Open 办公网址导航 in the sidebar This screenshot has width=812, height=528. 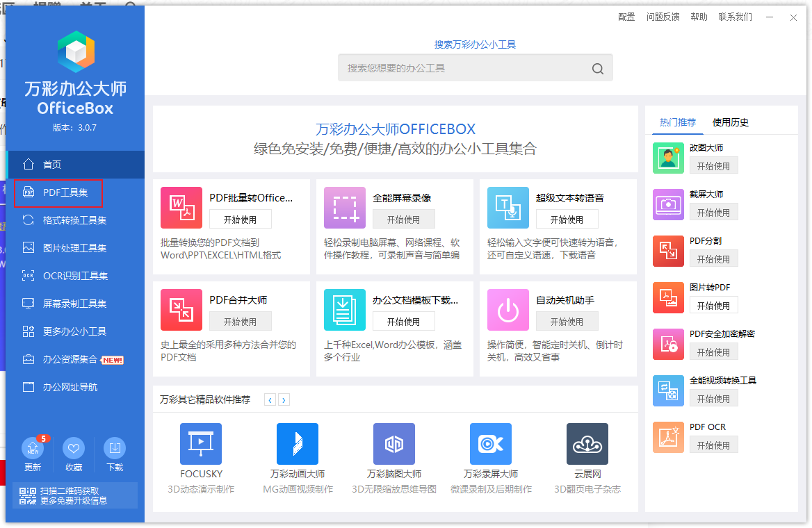[x=75, y=387]
